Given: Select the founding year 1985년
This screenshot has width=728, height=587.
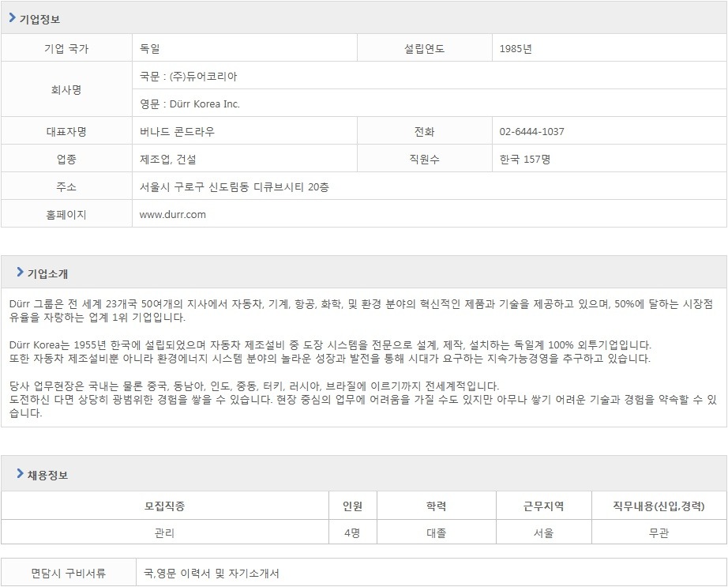Looking at the screenshot, I should coord(516,48).
